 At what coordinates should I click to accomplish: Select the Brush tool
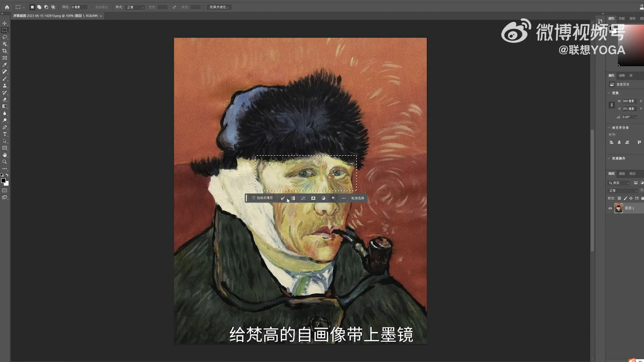coord(5,79)
